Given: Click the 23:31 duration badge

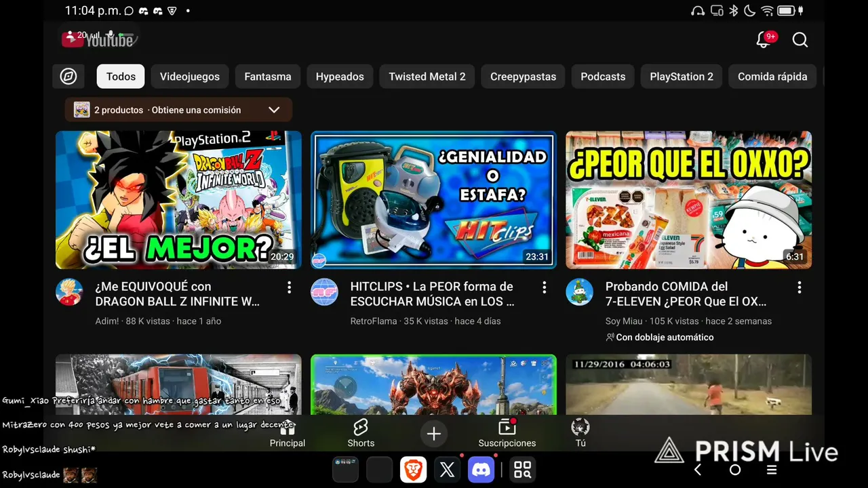Looking at the screenshot, I should tap(537, 258).
